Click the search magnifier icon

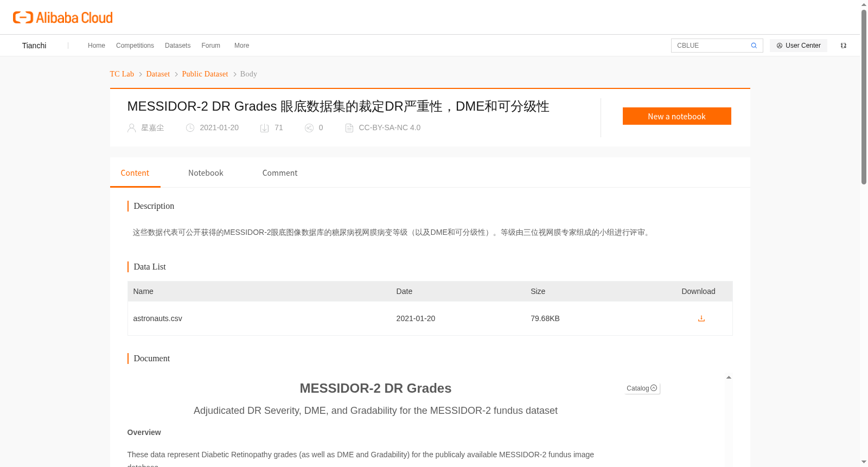coord(754,46)
